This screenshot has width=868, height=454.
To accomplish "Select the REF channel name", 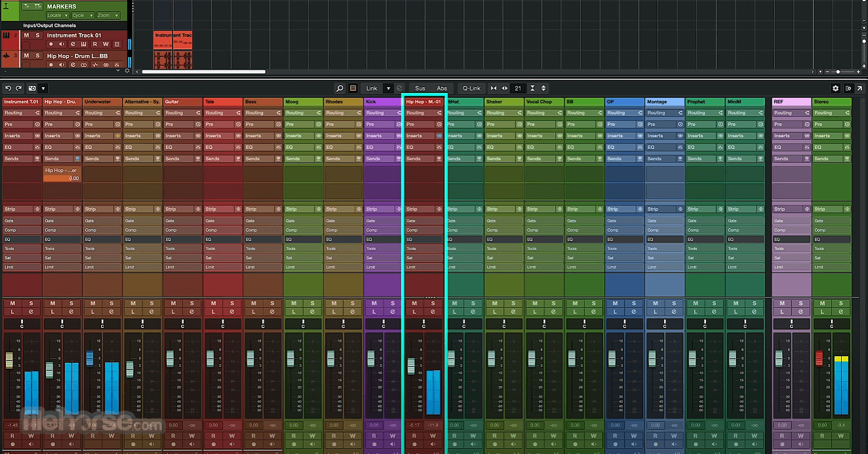I will point(791,102).
